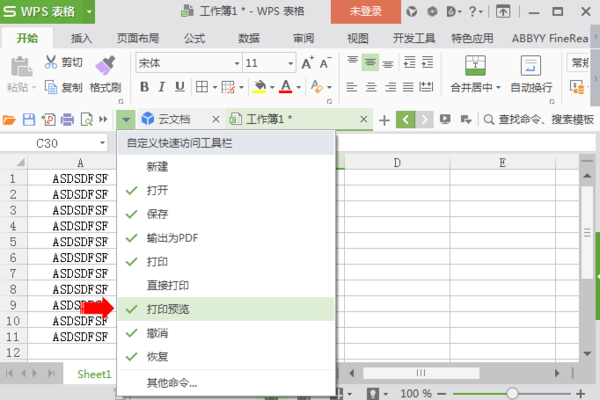Go to previous tab green arrow
Screen dimensions: 600x400
406,120
